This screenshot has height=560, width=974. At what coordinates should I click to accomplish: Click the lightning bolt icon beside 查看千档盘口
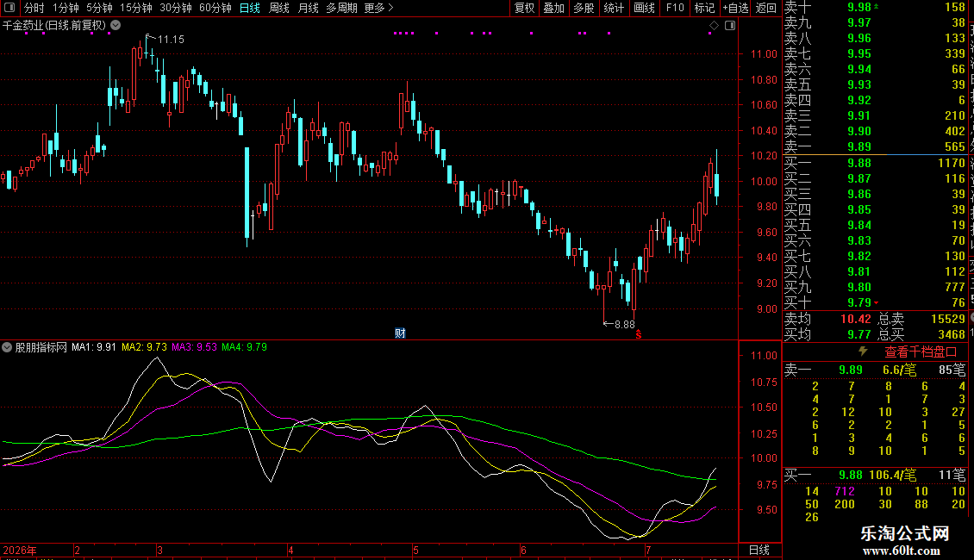(x=863, y=351)
